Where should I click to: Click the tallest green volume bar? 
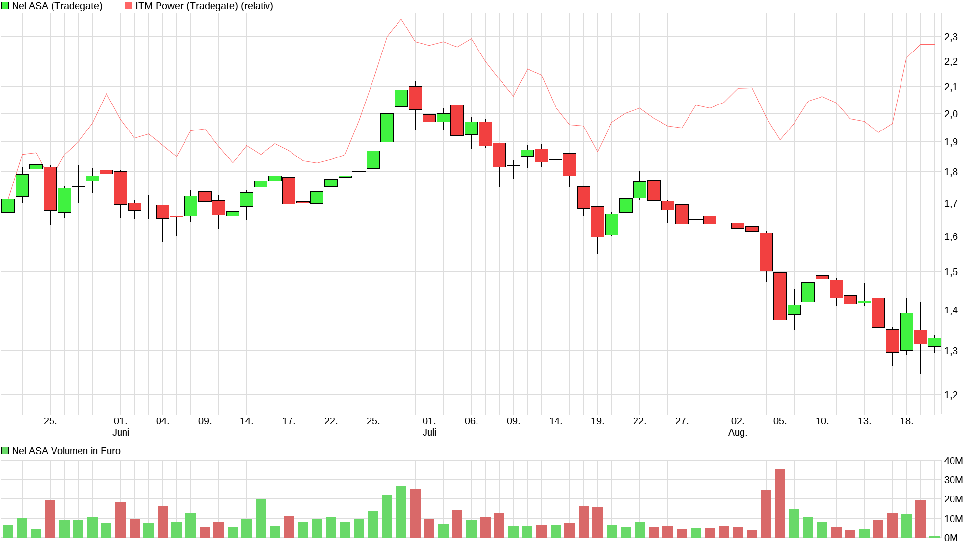401,511
